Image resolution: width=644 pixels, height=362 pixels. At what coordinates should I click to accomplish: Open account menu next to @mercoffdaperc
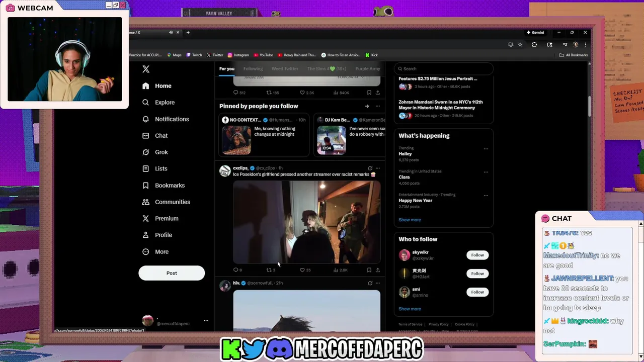(x=206, y=321)
